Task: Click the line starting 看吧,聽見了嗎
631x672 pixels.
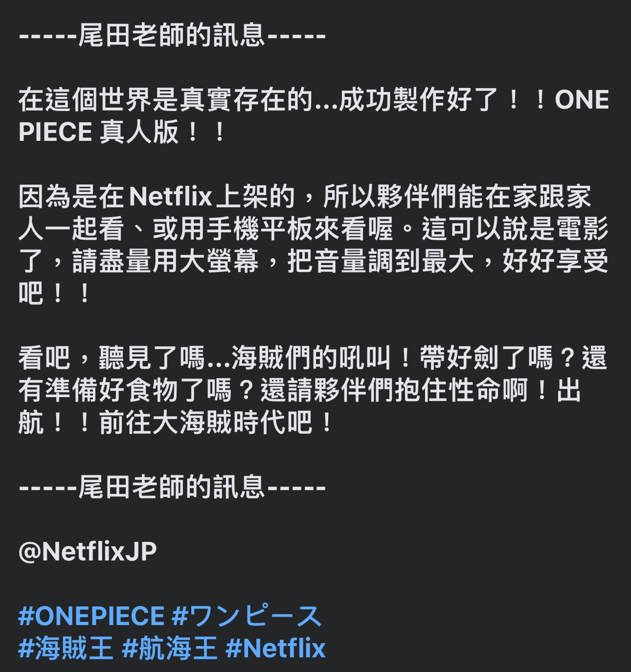Action: coord(313,358)
